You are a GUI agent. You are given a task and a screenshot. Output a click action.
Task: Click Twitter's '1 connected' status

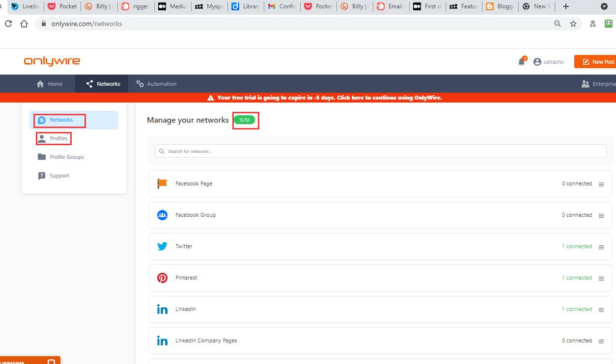[577, 246]
